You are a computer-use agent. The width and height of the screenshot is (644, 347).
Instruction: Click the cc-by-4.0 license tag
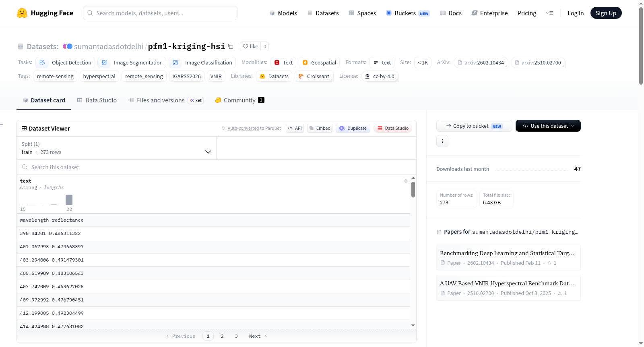click(380, 76)
